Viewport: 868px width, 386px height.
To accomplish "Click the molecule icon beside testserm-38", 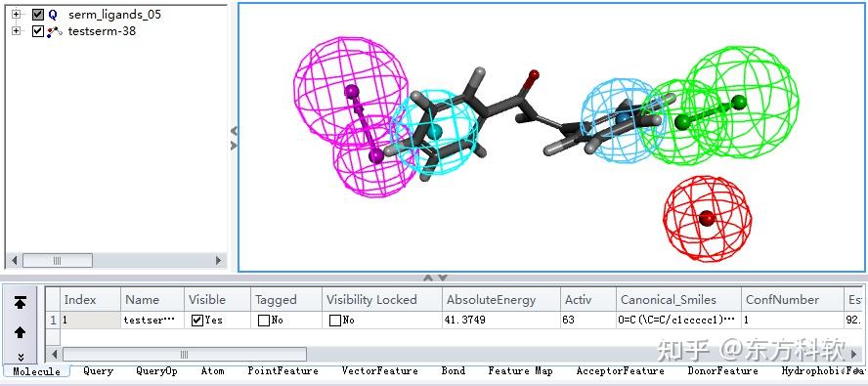I will pos(55,31).
